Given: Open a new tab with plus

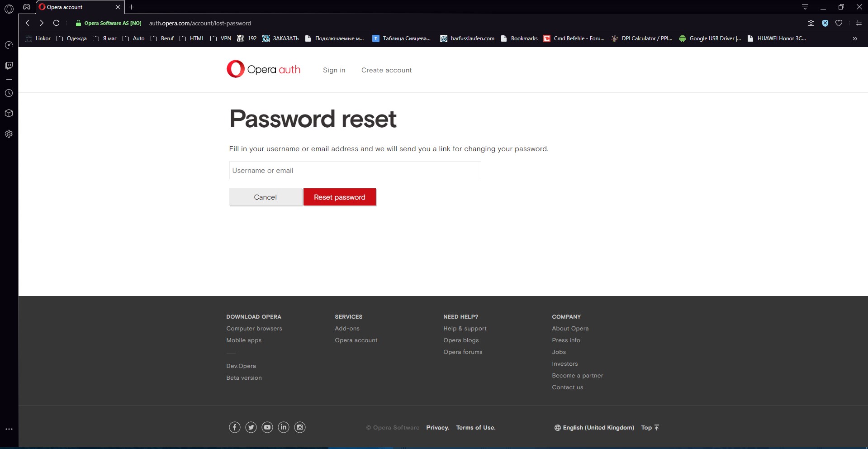Looking at the screenshot, I should point(131,7).
